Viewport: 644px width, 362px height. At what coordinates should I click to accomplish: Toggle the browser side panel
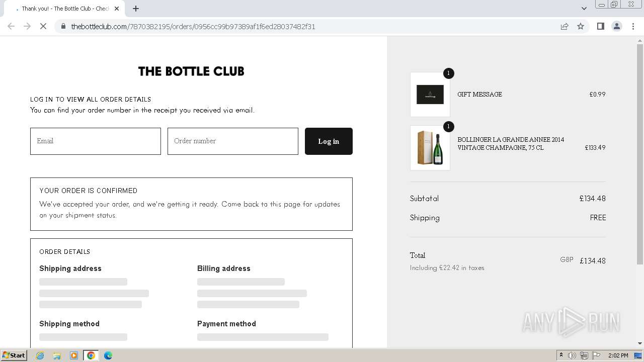pos(600,26)
